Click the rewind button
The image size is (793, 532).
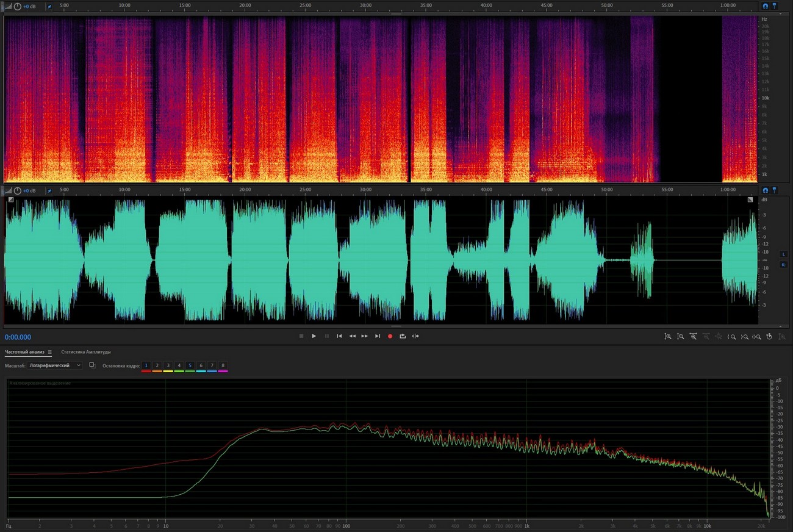click(x=352, y=336)
